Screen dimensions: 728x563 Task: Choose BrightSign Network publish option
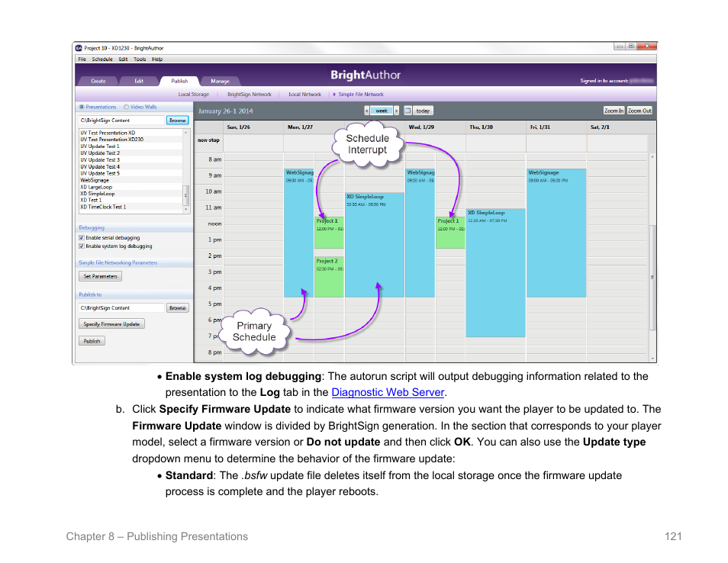click(250, 95)
